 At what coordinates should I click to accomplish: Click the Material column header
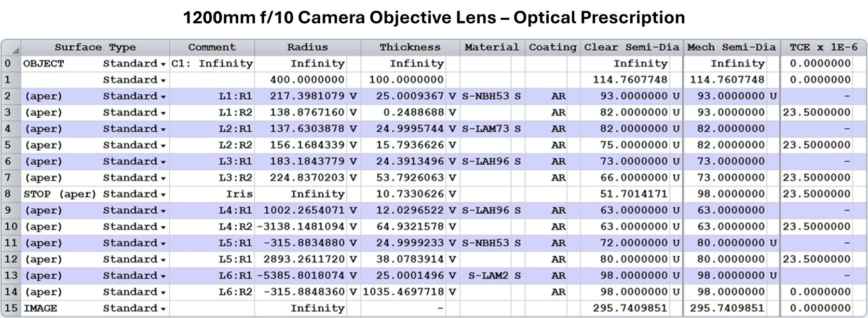pyautogui.click(x=491, y=47)
